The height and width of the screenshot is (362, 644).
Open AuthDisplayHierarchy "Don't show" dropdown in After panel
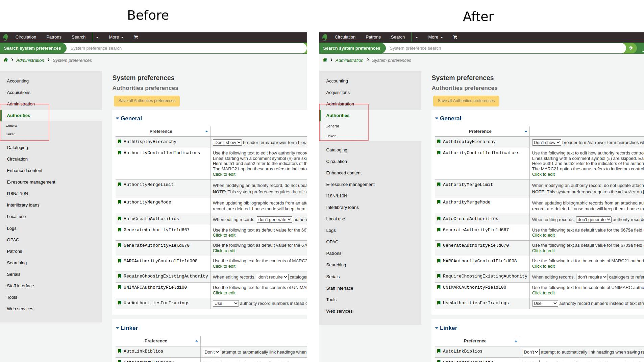click(x=546, y=143)
